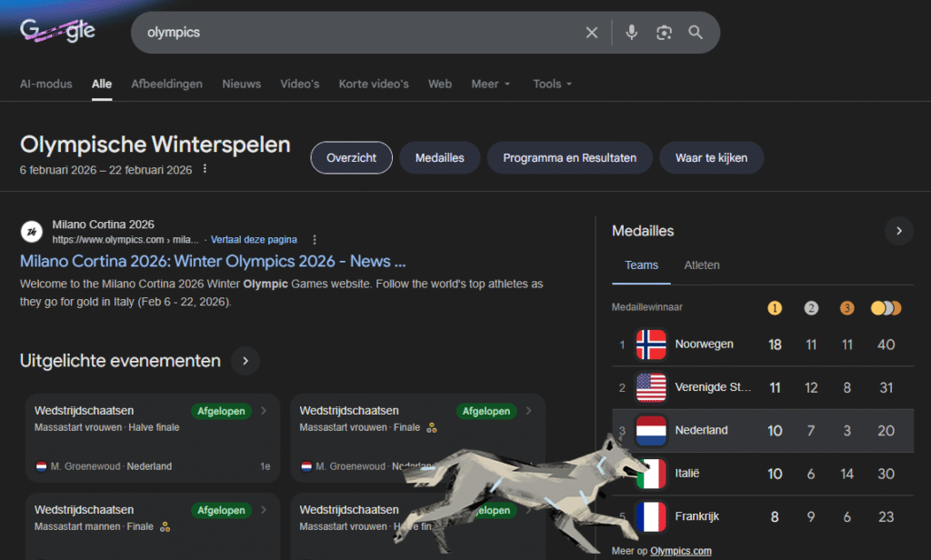Click the magnifying glass search icon
931x560 pixels.
pos(696,33)
